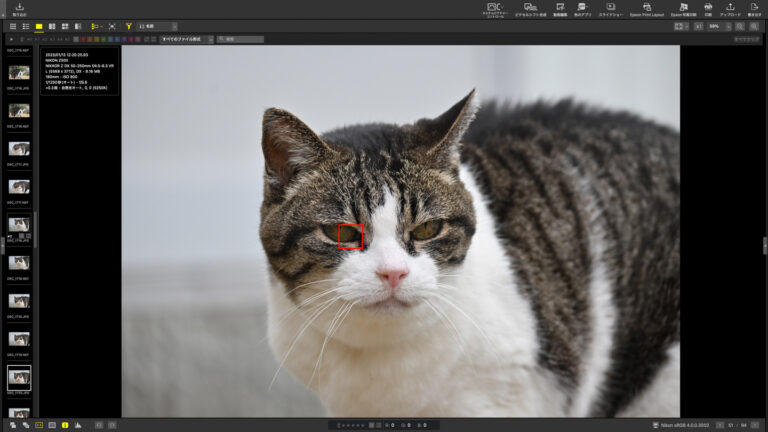Select the thumbnail list view mode
The height and width of the screenshot is (432, 768).
point(25,26)
